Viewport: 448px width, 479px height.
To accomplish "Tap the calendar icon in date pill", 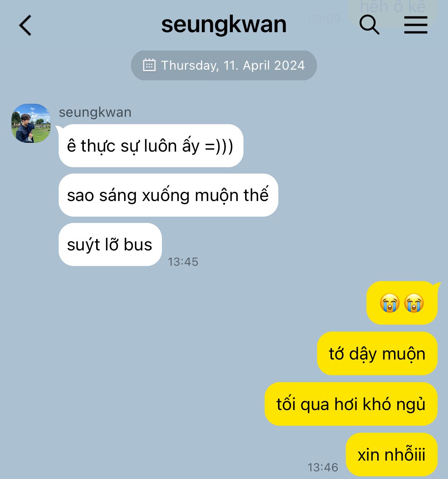I will (149, 65).
